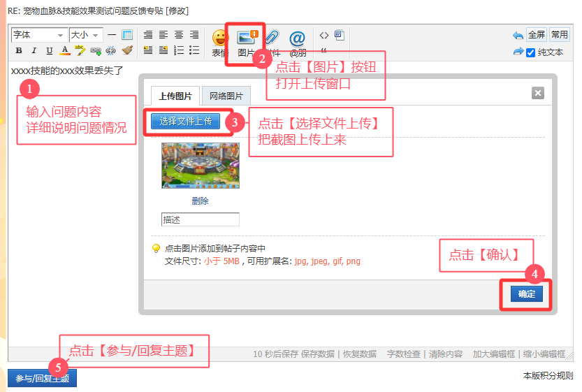Switch to 常用 common toolbar mode

560,35
